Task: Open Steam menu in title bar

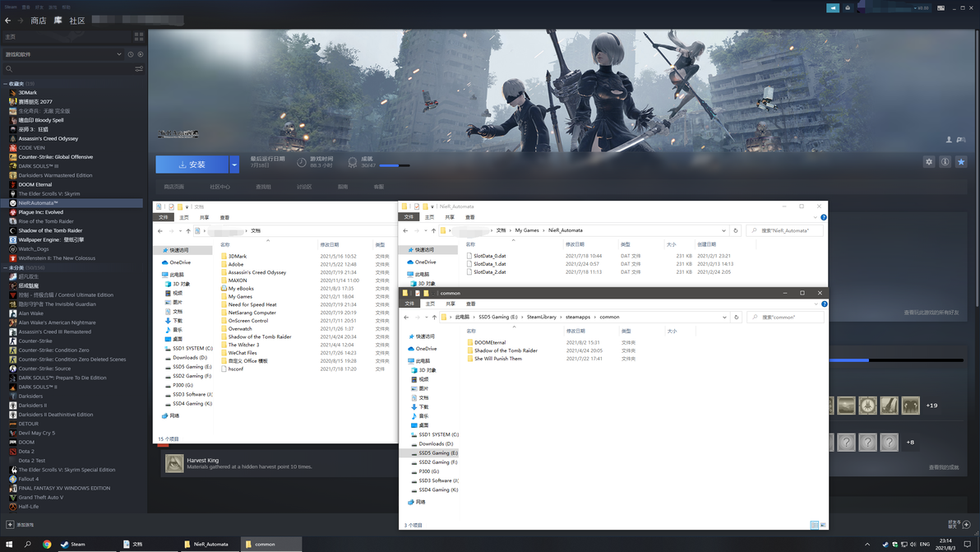Action: (x=11, y=7)
